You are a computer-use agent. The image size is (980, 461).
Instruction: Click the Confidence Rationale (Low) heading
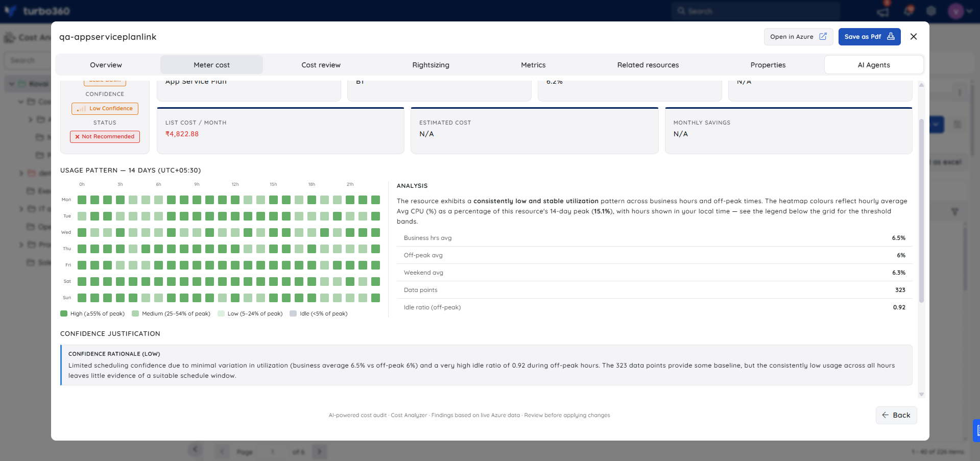(114, 354)
